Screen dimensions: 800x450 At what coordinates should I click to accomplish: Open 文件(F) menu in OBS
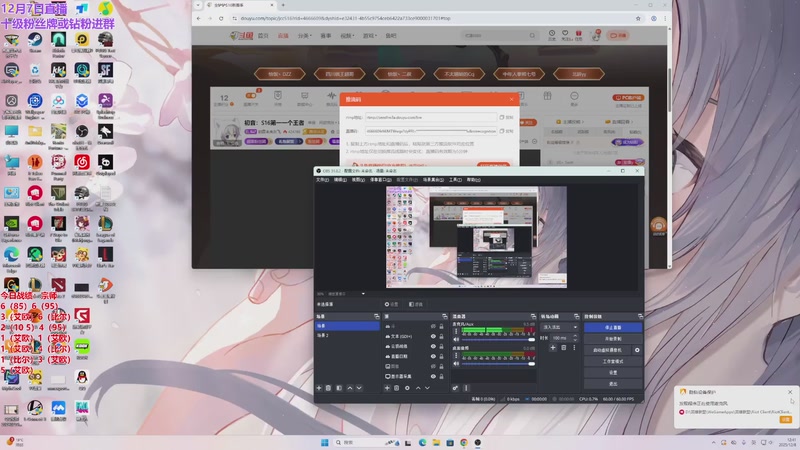[322, 180]
